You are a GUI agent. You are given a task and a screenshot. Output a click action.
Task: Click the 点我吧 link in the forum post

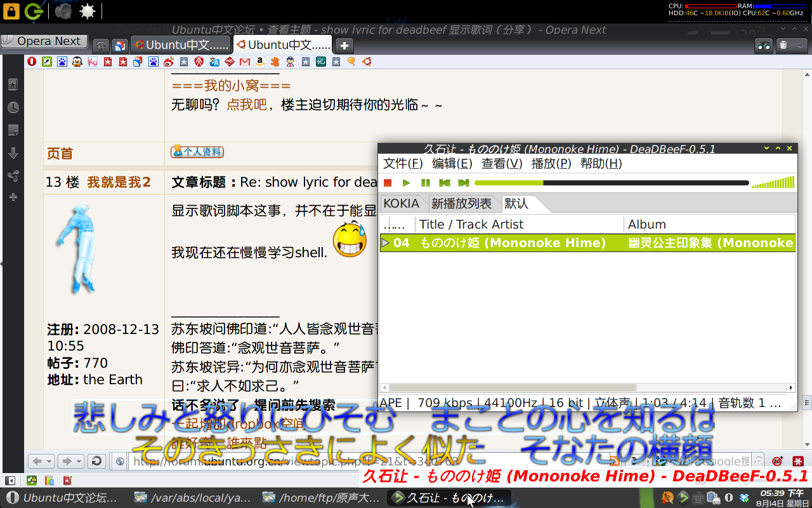click(247, 105)
